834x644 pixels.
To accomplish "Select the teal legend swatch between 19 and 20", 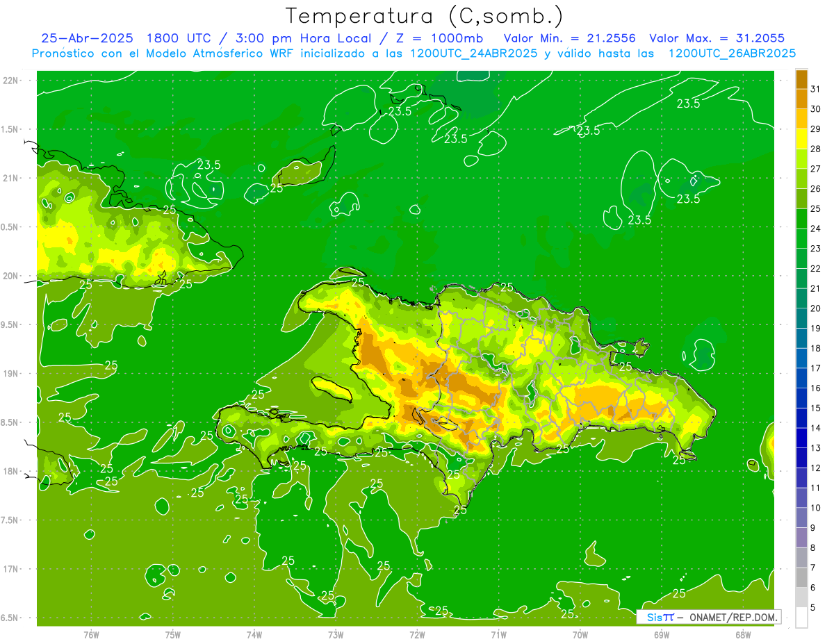I will (x=801, y=318).
